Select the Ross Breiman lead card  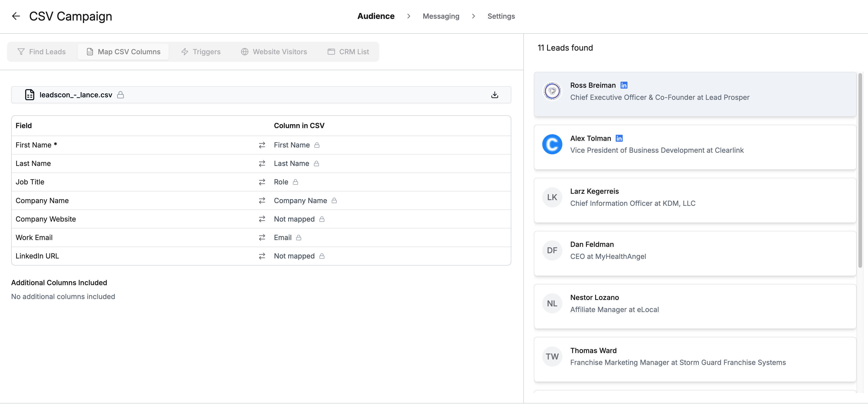point(695,94)
